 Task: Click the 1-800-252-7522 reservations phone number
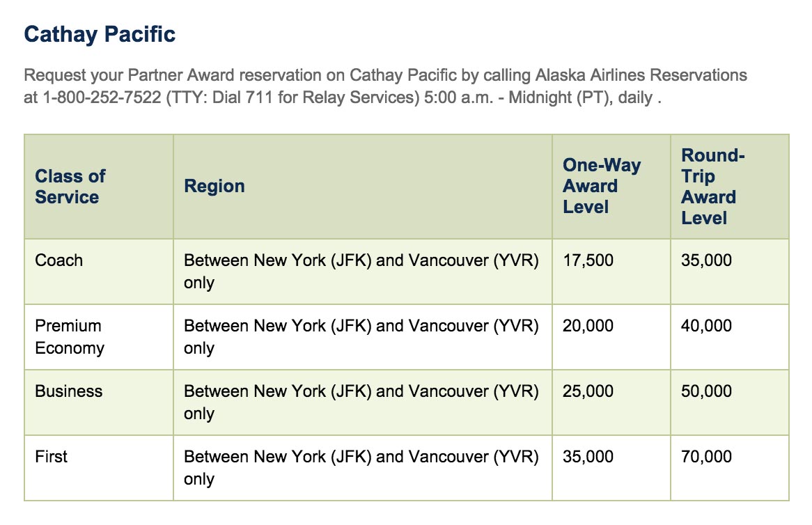pyautogui.click(x=102, y=97)
